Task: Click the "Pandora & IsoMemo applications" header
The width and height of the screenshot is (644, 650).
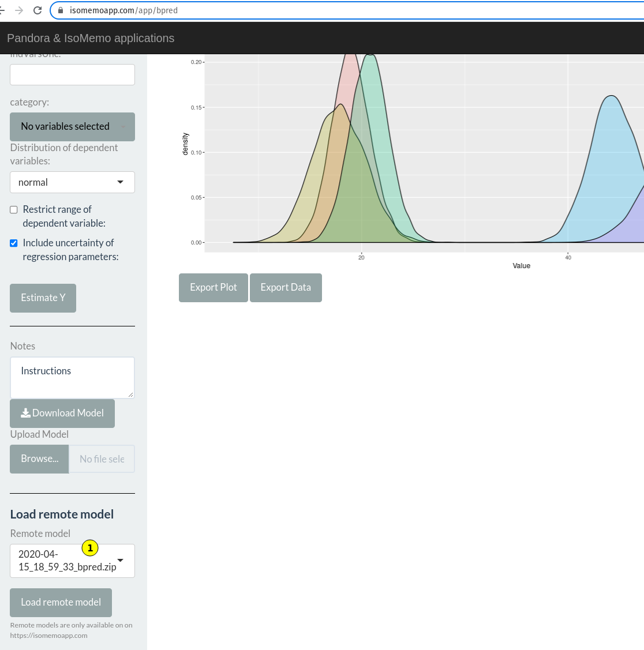Action: coord(90,38)
